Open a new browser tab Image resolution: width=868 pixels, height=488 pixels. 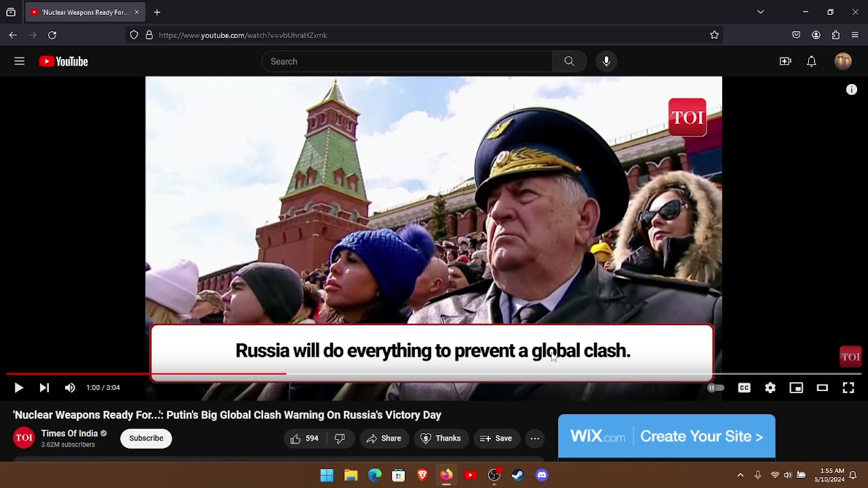pos(157,12)
